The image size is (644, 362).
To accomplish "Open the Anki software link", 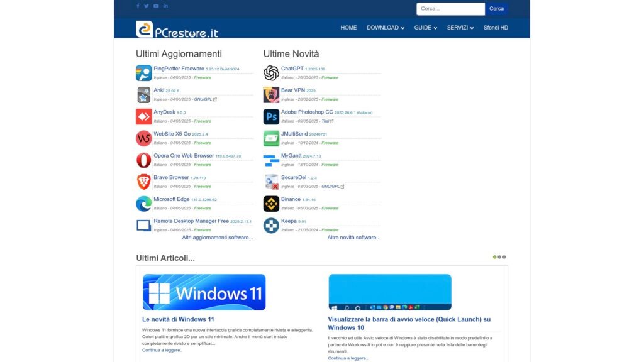I will (x=159, y=90).
